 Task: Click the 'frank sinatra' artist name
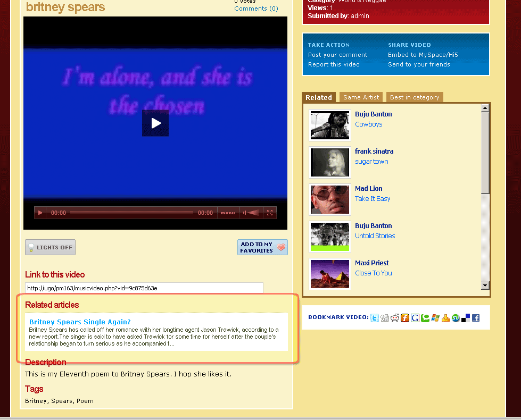374,152
